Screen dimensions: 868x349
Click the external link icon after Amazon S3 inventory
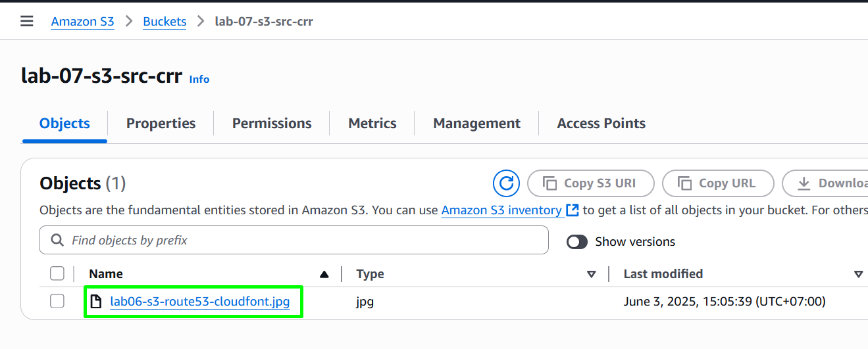(x=573, y=210)
